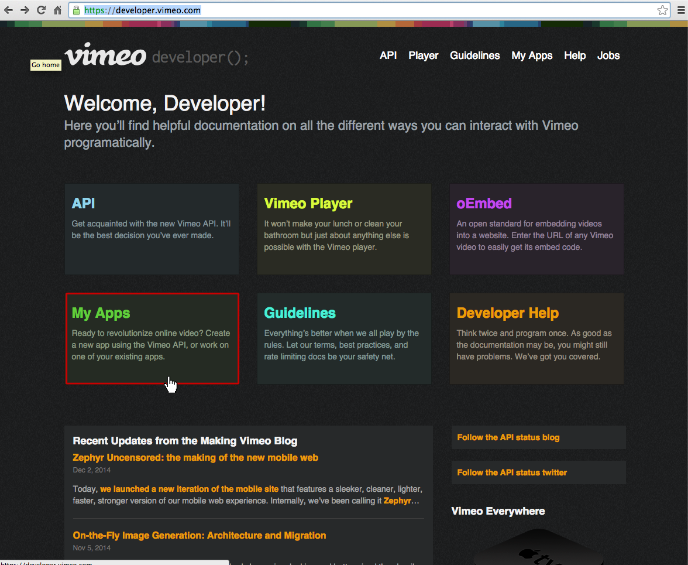The width and height of the screenshot is (688, 565).
Task: Click the green lock security icon
Action: point(76,10)
